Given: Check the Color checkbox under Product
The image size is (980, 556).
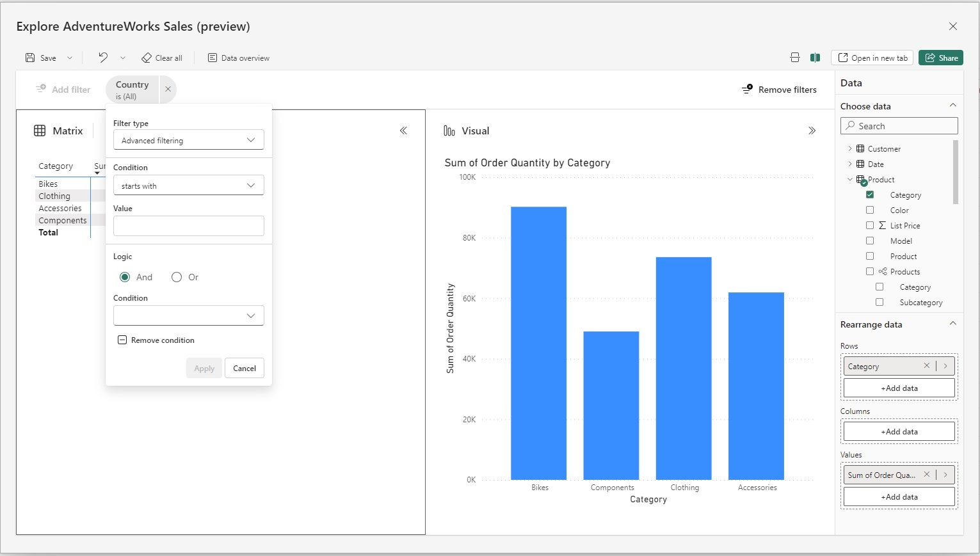Looking at the screenshot, I should tap(870, 210).
